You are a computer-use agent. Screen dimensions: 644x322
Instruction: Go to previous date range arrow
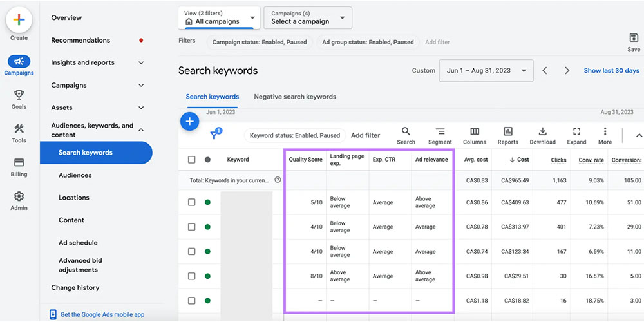point(545,71)
